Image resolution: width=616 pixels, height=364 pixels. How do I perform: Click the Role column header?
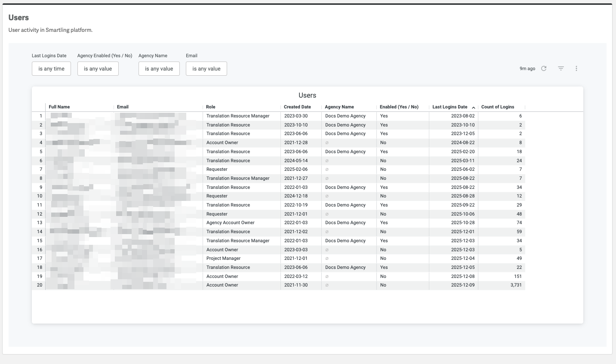pyautogui.click(x=210, y=107)
